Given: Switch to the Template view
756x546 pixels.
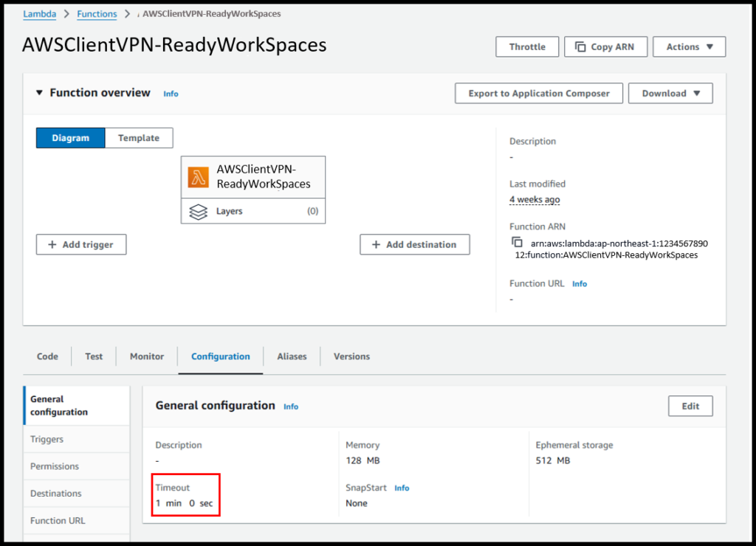Looking at the screenshot, I should pyautogui.click(x=139, y=138).
